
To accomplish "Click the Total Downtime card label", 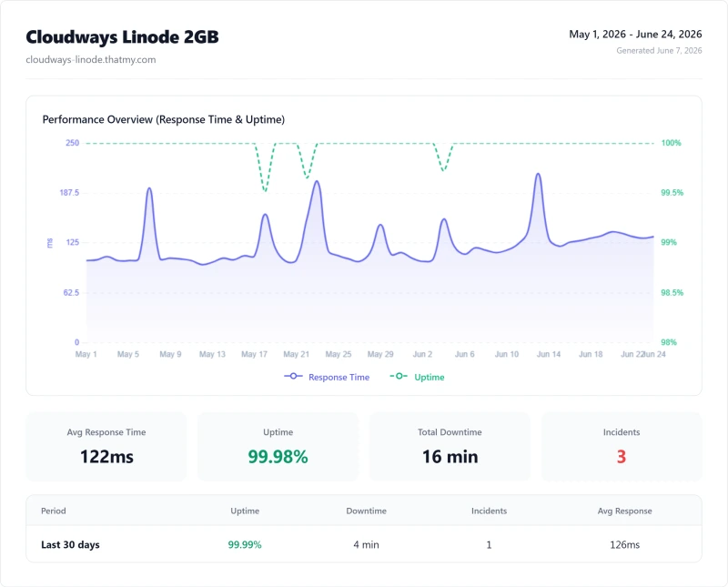I will click(x=450, y=432).
